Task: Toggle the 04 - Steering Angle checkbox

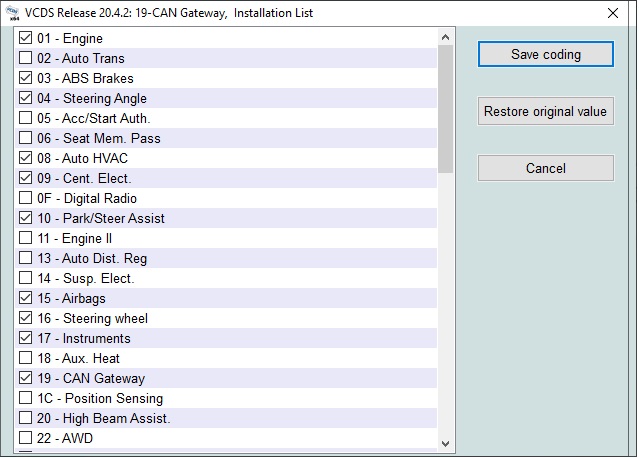Action: [x=25, y=98]
